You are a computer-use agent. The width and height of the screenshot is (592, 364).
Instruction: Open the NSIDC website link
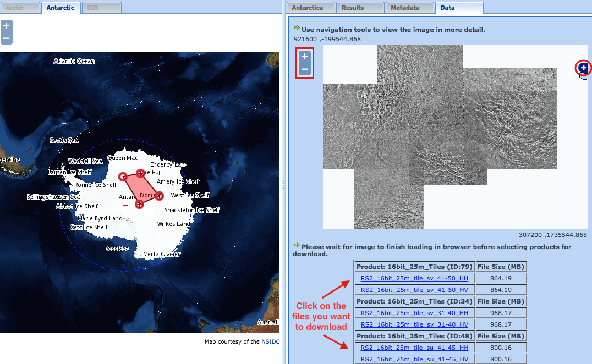tap(270, 341)
